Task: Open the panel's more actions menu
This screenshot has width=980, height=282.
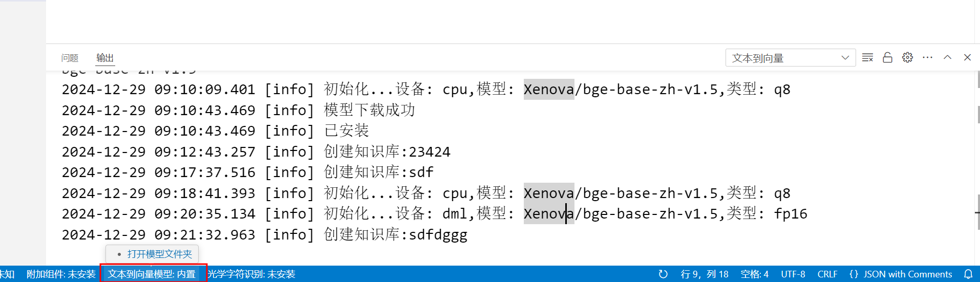Action: 927,58
